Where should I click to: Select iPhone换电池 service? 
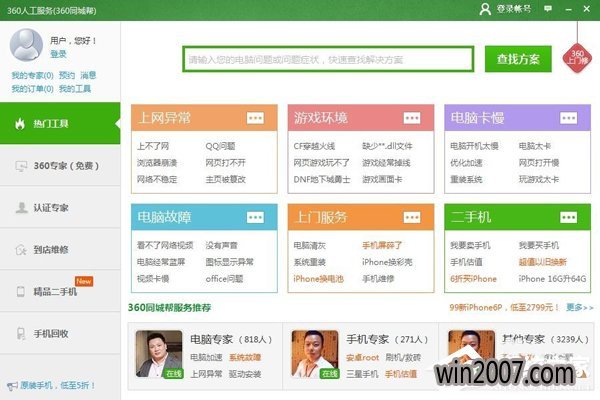[318, 279]
